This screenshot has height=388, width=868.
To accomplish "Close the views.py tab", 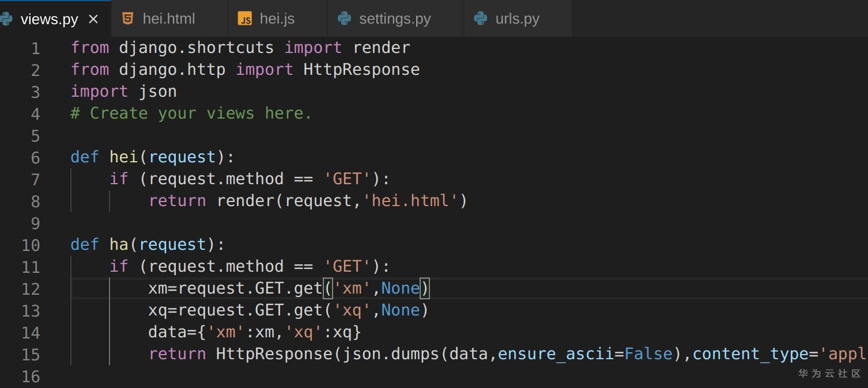I will tap(93, 19).
